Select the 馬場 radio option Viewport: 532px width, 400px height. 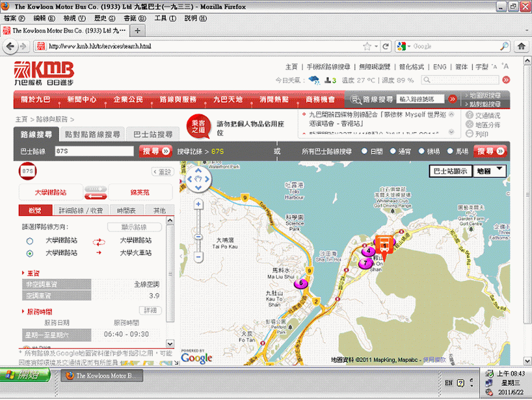point(450,151)
